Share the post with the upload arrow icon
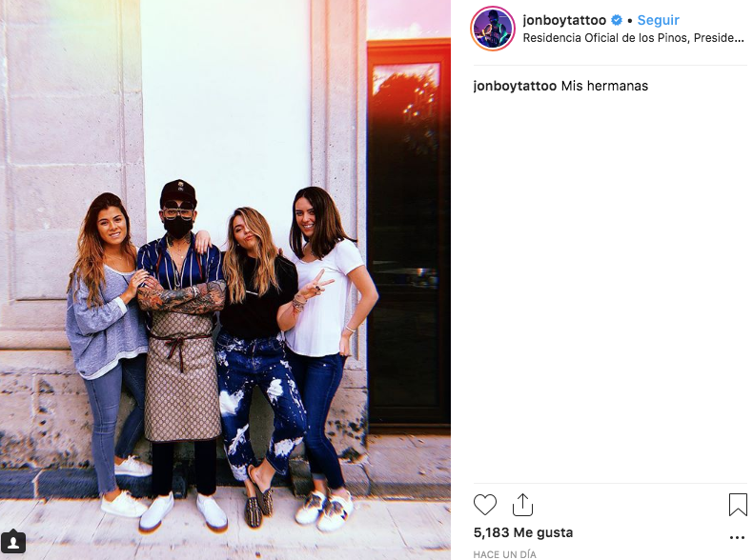The height and width of the screenshot is (560, 753). (x=522, y=505)
